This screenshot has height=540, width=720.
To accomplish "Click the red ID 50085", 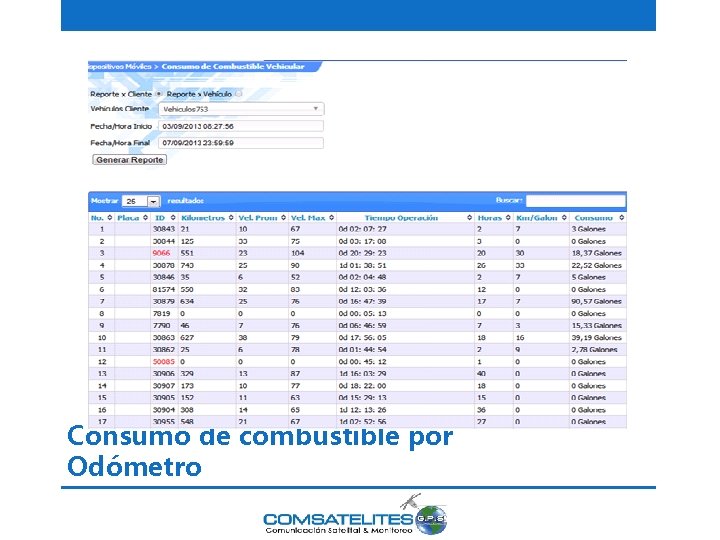I will click(163, 362).
